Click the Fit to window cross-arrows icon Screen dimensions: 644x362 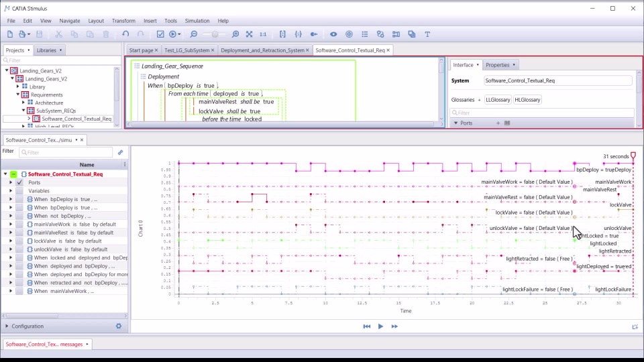[x=250, y=34]
